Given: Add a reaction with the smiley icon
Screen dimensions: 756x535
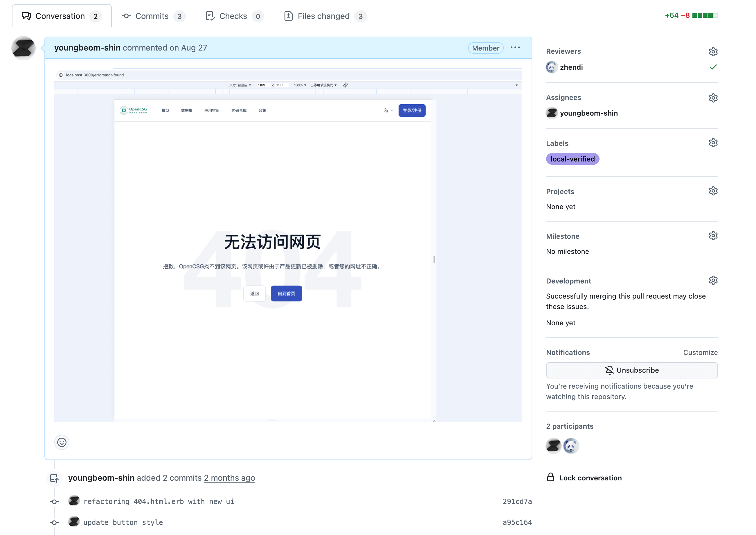Looking at the screenshot, I should 62,442.
